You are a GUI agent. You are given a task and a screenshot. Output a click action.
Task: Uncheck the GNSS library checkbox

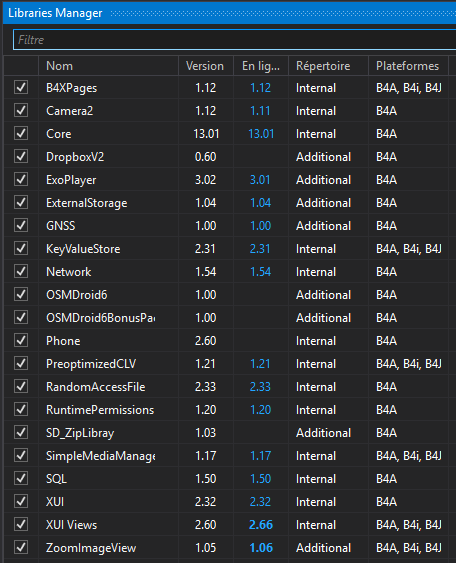pos(21,225)
